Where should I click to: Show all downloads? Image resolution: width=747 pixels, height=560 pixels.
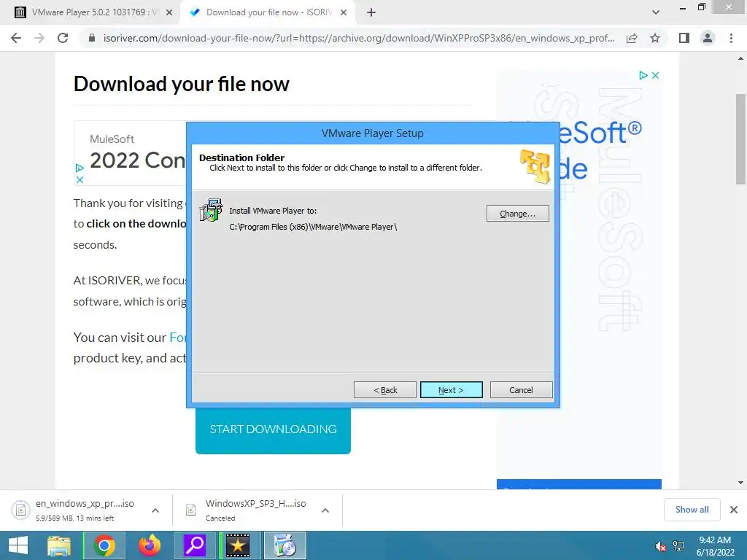click(x=692, y=510)
